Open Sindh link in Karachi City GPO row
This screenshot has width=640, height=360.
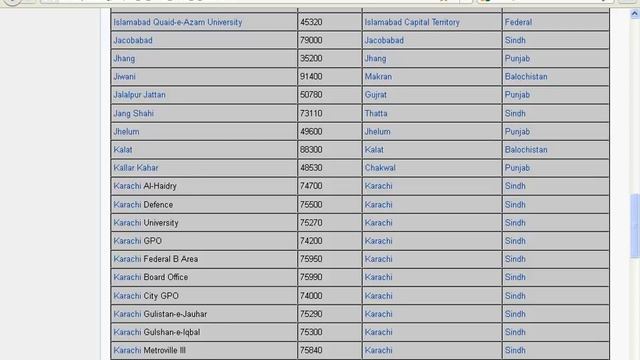coord(515,296)
